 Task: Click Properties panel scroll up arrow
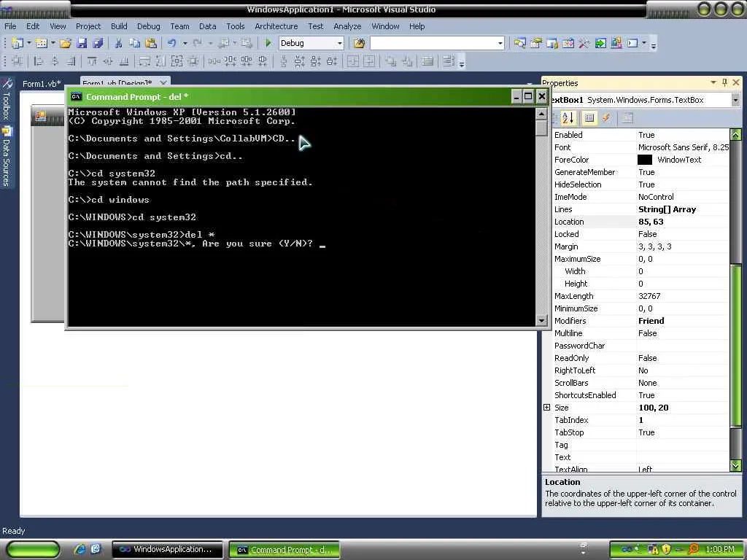pos(735,135)
